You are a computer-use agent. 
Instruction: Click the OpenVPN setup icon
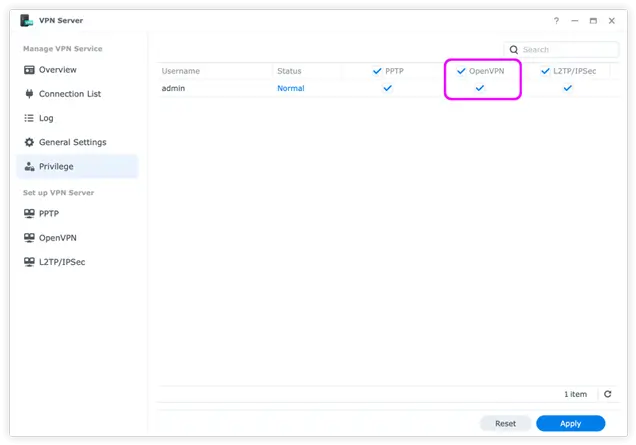click(x=30, y=238)
